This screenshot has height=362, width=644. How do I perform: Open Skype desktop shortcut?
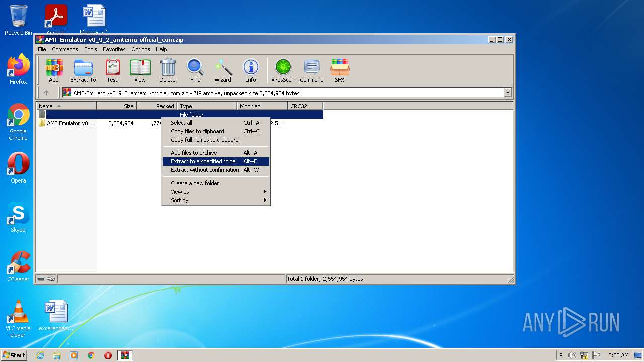(x=18, y=217)
